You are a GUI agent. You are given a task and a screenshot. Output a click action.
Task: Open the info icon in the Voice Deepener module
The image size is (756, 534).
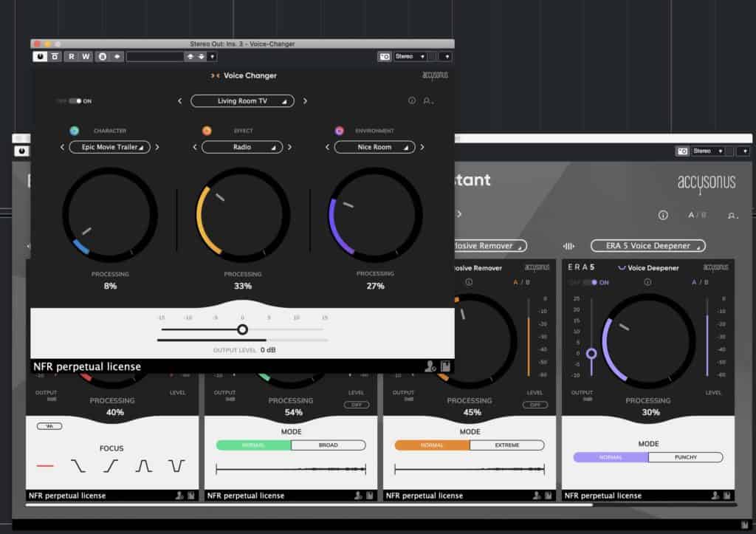tap(647, 281)
